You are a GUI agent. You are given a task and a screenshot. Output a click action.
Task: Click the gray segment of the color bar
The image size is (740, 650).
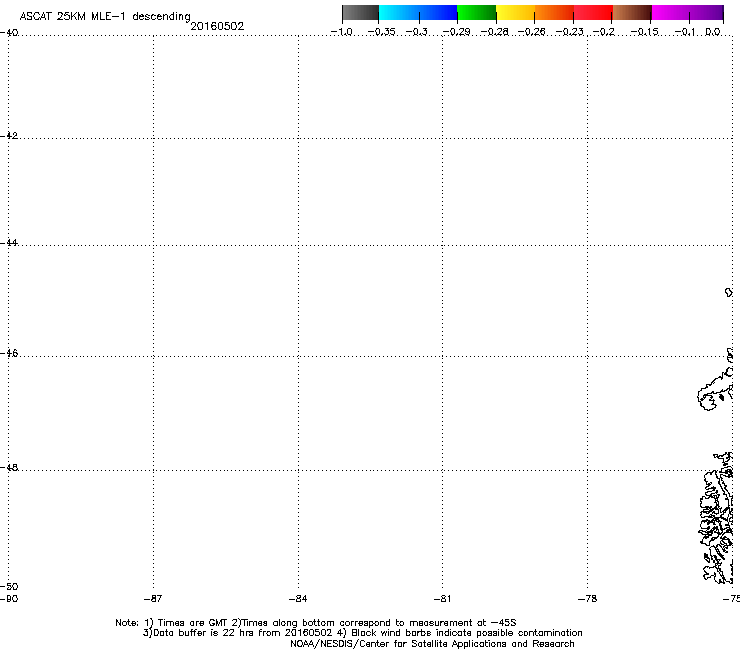pyautogui.click(x=361, y=13)
